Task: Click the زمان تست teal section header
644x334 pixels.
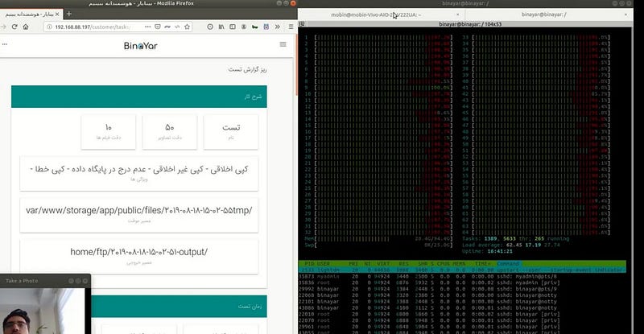Action: [x=179, y=306]
